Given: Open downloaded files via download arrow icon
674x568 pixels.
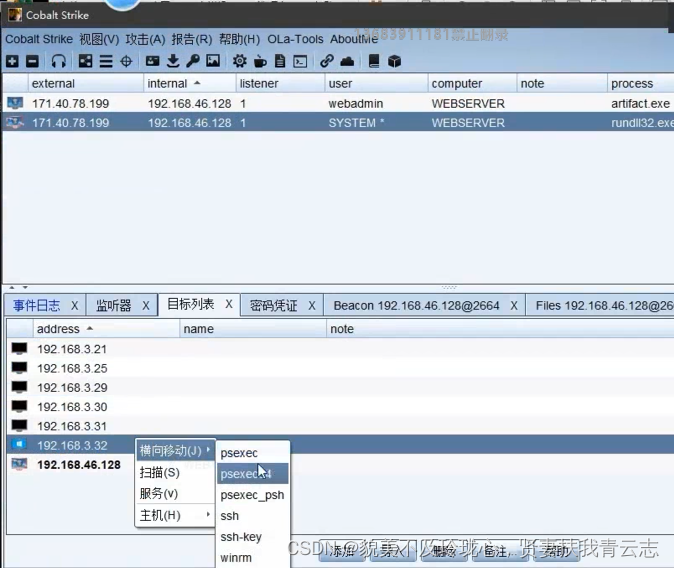Looking at the screenshot, I should click(x=173, y=61).
